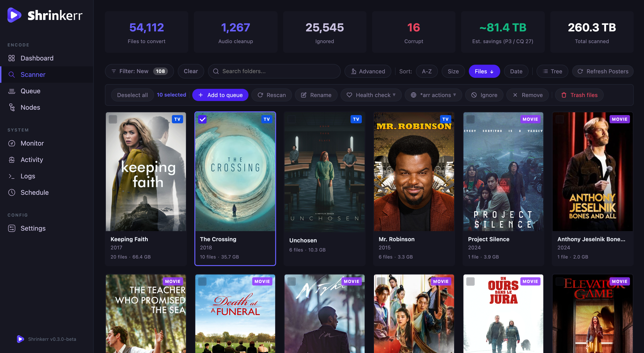Click the Deselect all button

pyautogui.click(x=133, y=95)
